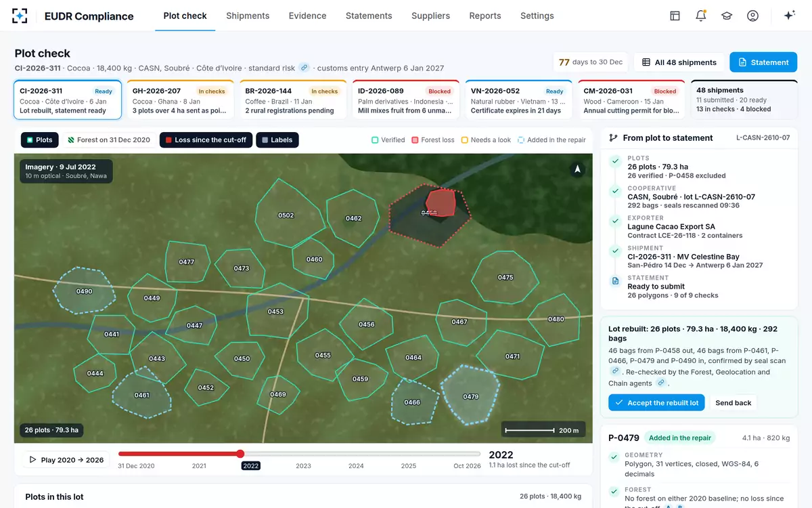Viewport: 812px width, 508px height.
Task: Select the GH-2026-207 shipment card
Action: [x=180, y=100]
